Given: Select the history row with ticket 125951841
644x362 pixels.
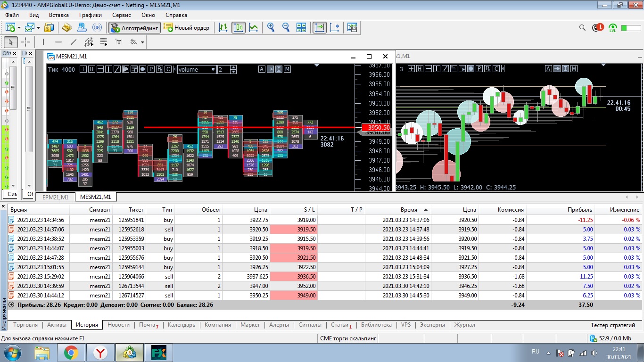Looking at the screenshot, I should coord(325,220).
